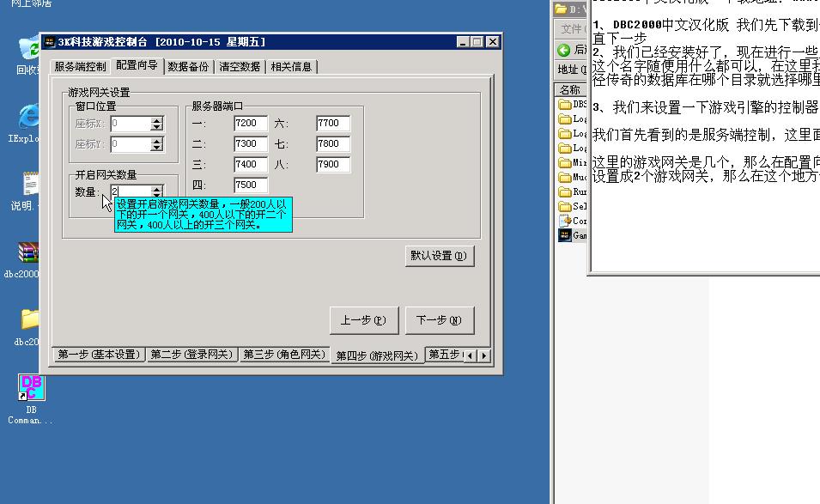The width and height of the screenshot is (820, 504).
Task: Select the Mir folder in Explorer
Action: [573, 162]
